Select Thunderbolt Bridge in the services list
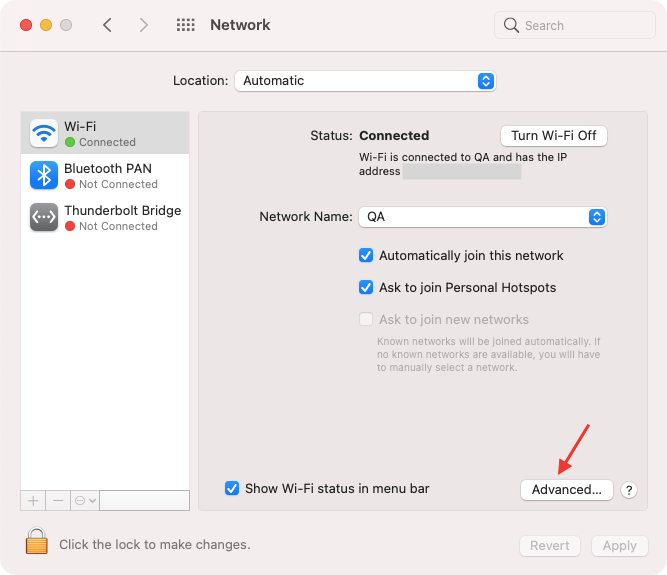667x575 pixels. 105,217
